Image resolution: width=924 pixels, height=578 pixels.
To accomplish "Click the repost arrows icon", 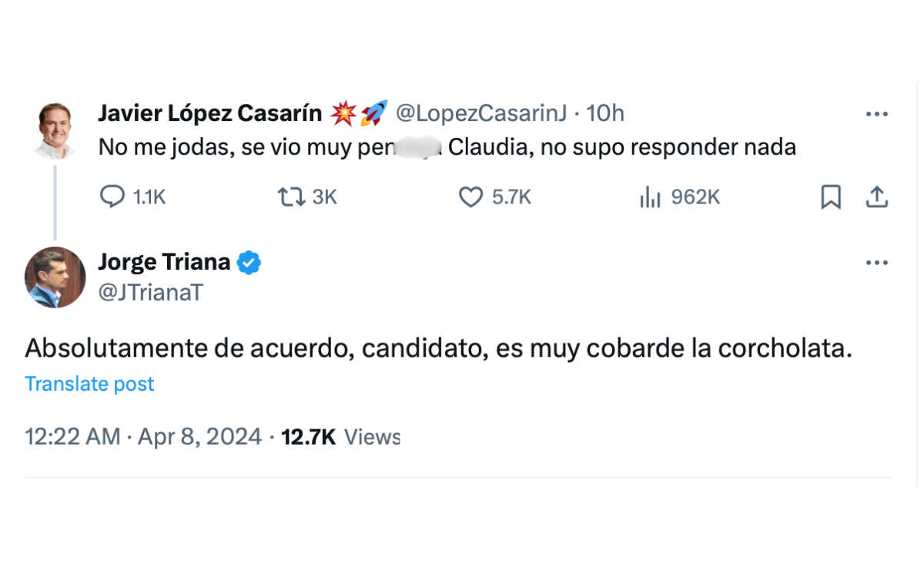I will 290,197.
